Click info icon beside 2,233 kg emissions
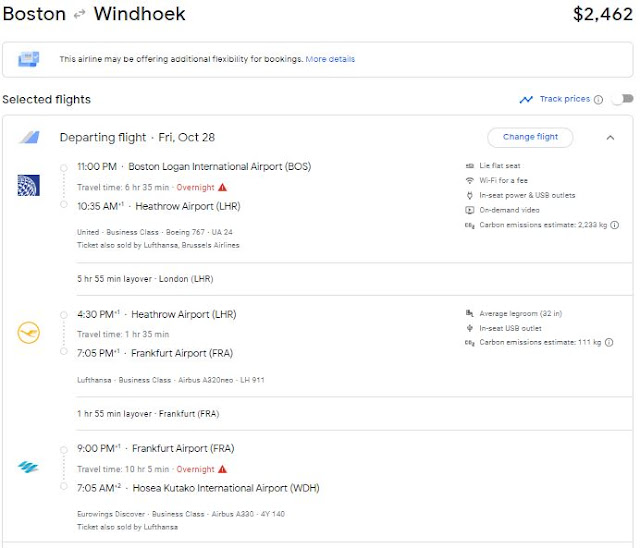The image size is (640, 548). click(x=614, y=225)
